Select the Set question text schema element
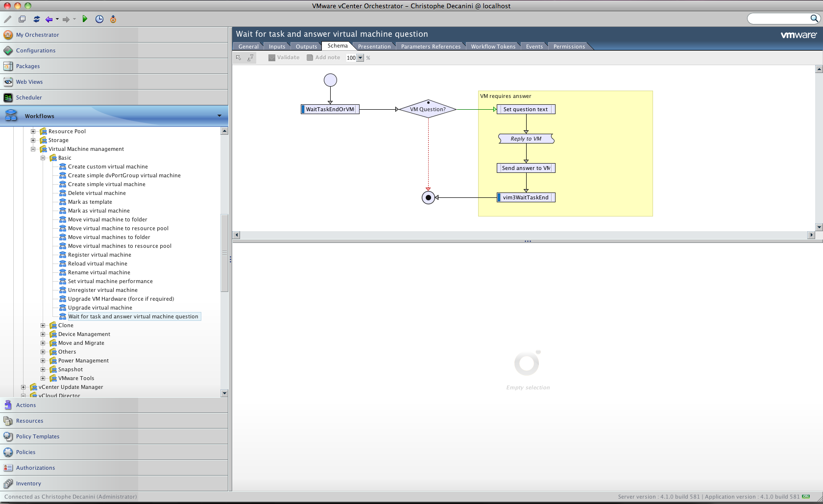 (x=526, y=109)
